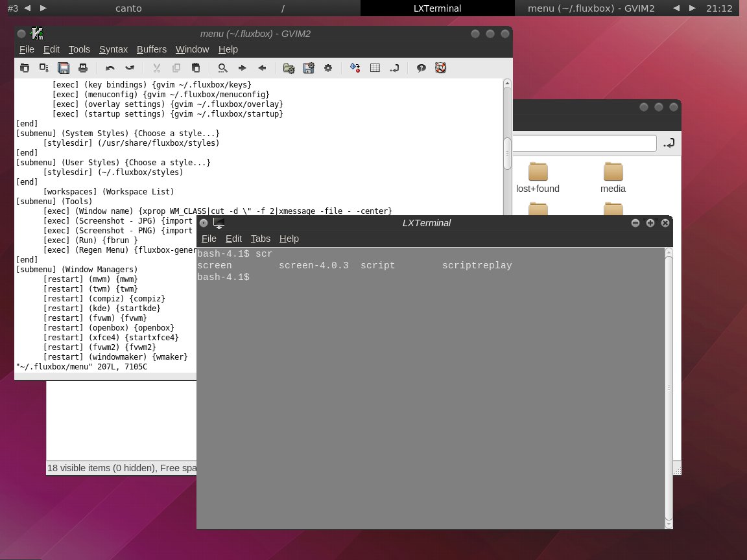
Task: Open the media folder
Action: pos(613,178)
